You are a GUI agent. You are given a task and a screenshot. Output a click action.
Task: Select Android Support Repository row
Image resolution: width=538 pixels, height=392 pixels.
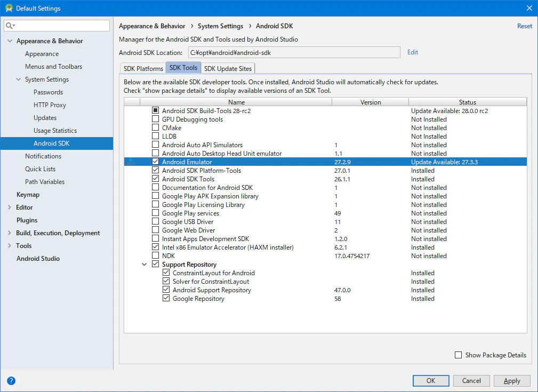pos(325,290)
